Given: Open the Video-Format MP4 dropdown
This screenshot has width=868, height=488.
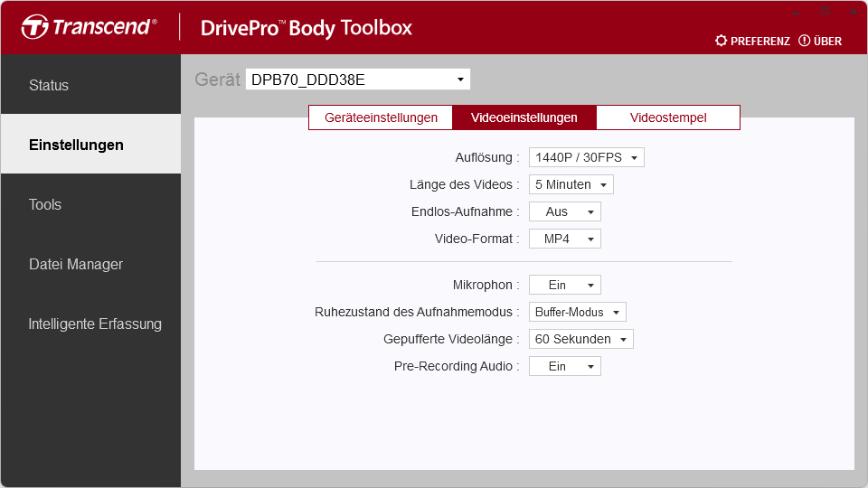Looking at the screenshot, I should [564, 239].
